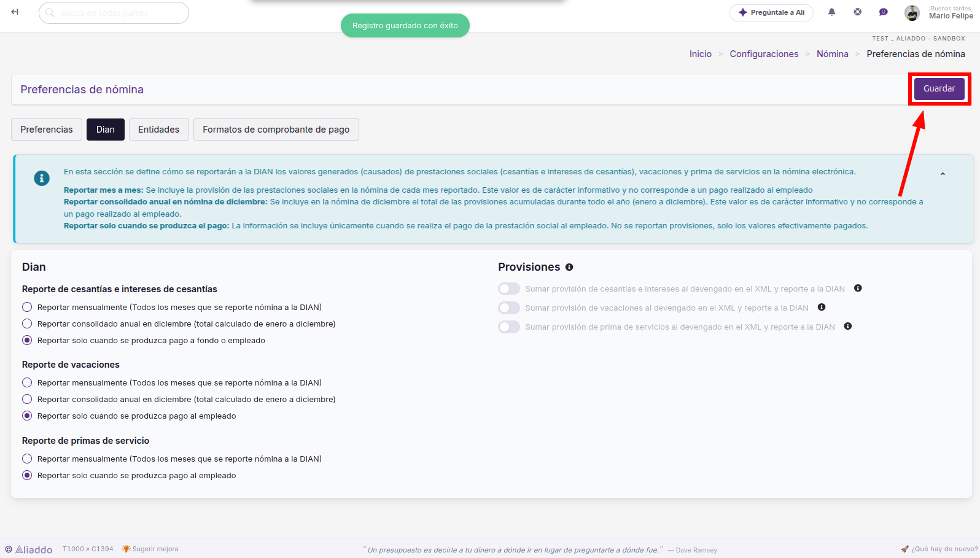980x558 pixels.
Task: Click the info icon next to Provisiones heading
Action: [x=569, y=267]
